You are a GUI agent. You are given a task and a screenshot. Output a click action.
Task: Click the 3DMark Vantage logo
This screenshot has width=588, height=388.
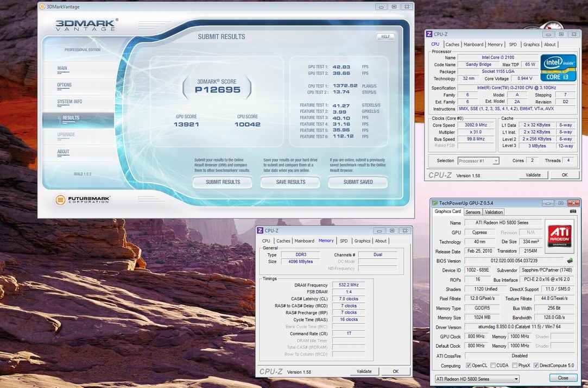point(87,25)
